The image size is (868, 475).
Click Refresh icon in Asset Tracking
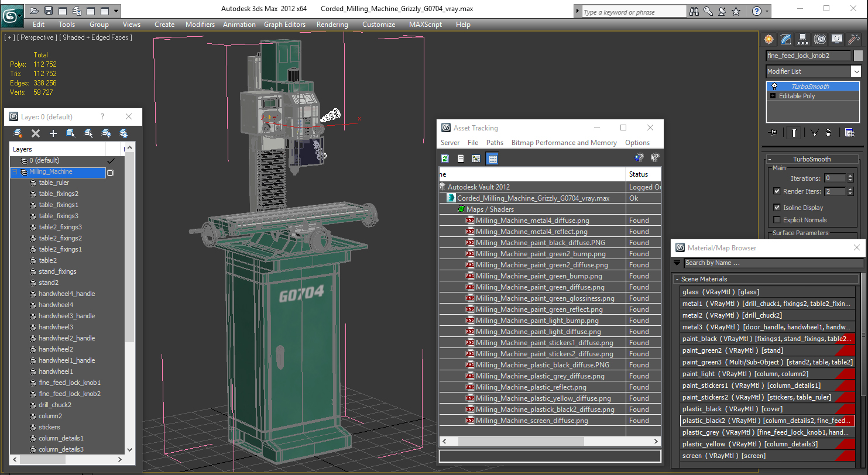[x=445, y=159]
